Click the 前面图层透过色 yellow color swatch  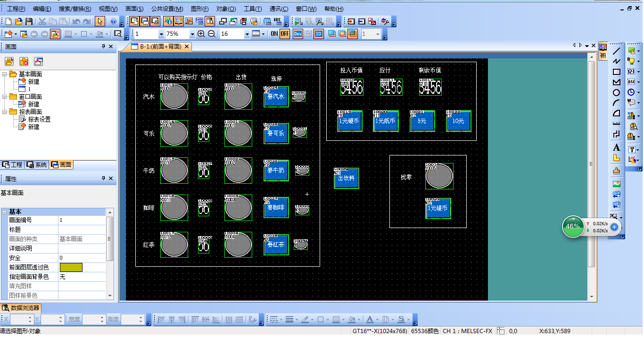pyautogui.click(x=71, y=267)
